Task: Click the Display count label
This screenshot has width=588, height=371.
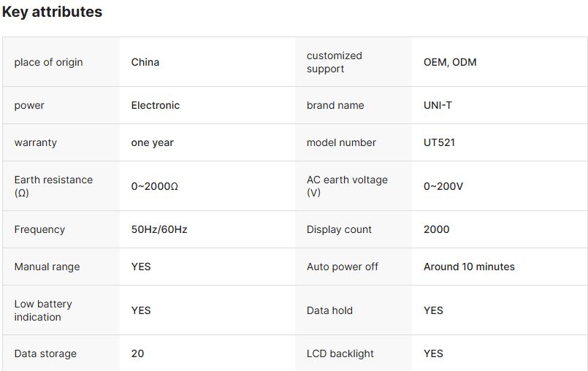Action: 339,229
